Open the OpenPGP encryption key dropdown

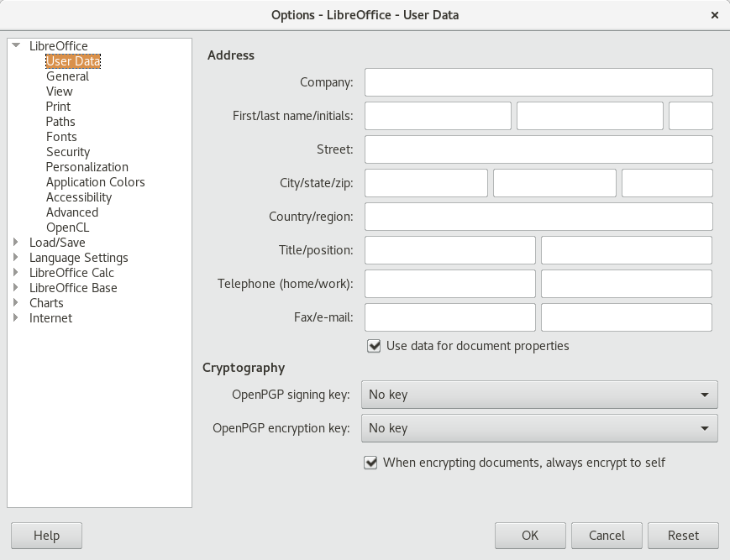[x=539, y=428]
